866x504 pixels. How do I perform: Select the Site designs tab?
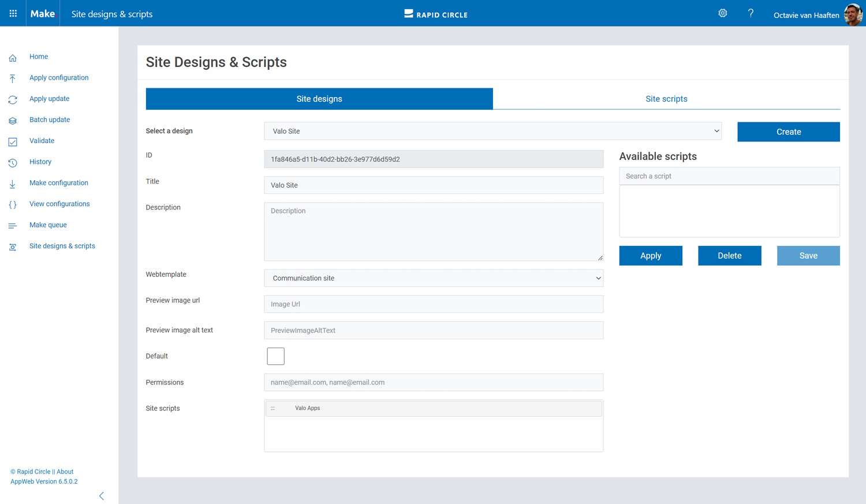click(319, 99)
